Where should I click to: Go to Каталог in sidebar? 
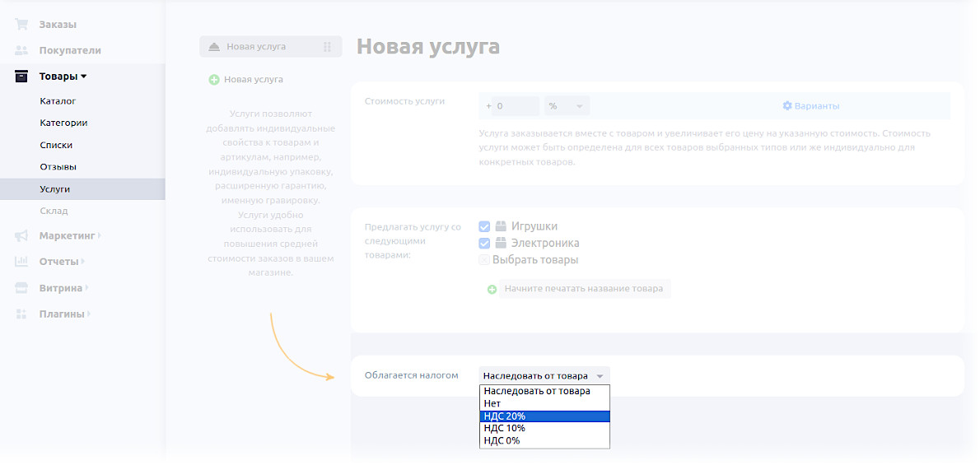[58, 101]
